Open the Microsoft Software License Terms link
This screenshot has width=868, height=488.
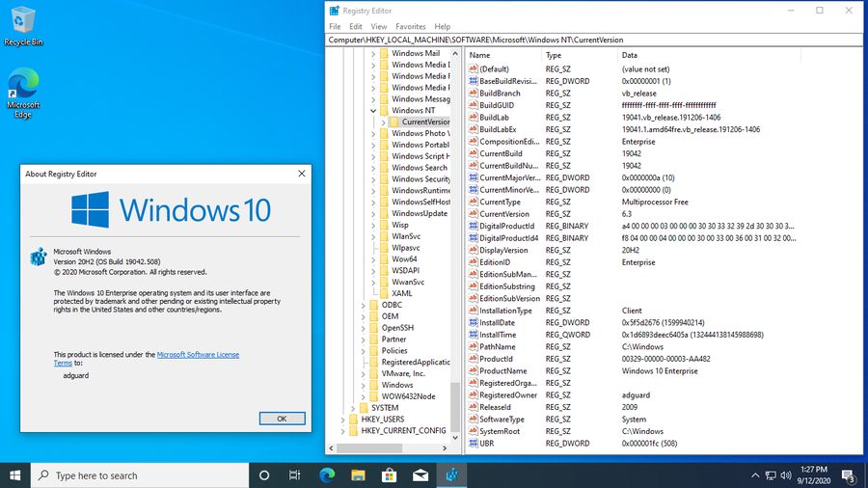(198, 355)
